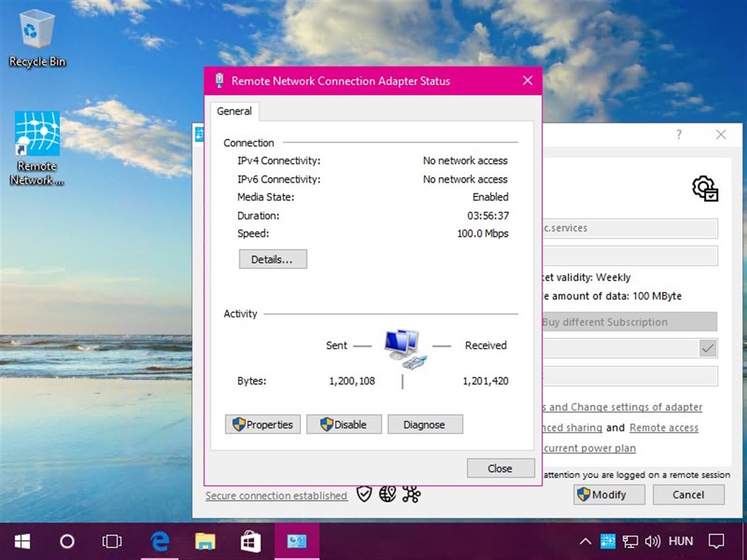Switch input language via the HUN indicator
This screenshot has width=747, height=560.
[681, 541]
